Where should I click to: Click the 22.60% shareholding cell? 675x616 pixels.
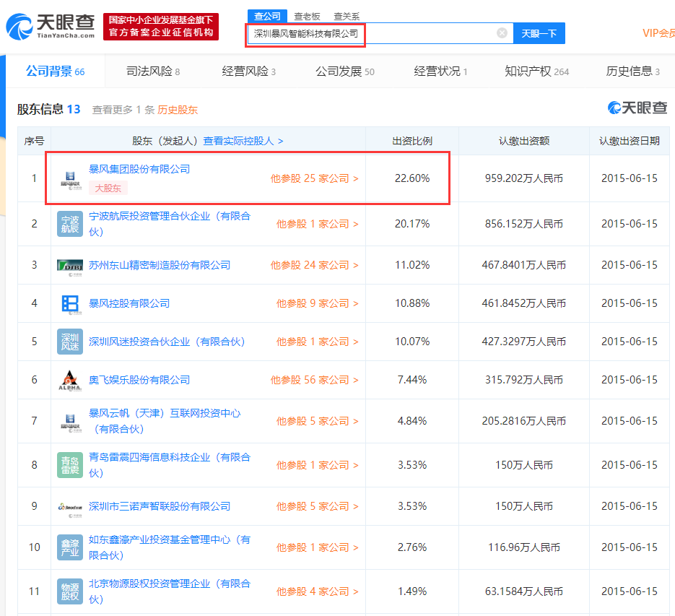(x=412, y=178)
